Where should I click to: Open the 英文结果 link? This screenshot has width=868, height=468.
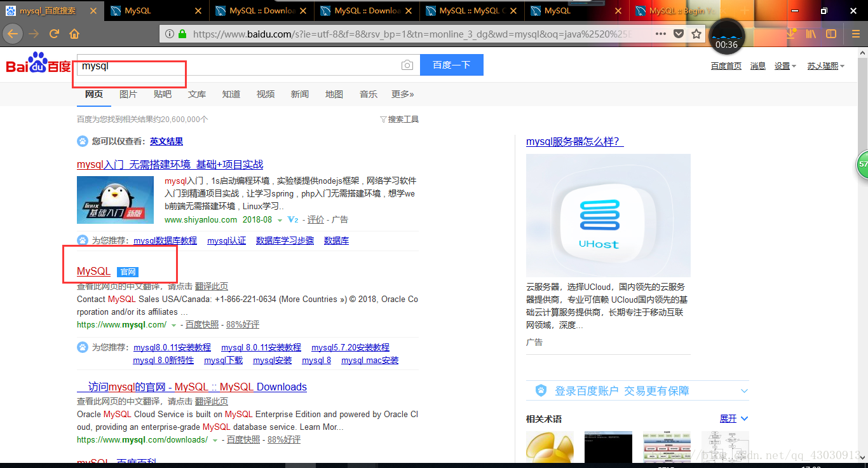click(166, 141)
